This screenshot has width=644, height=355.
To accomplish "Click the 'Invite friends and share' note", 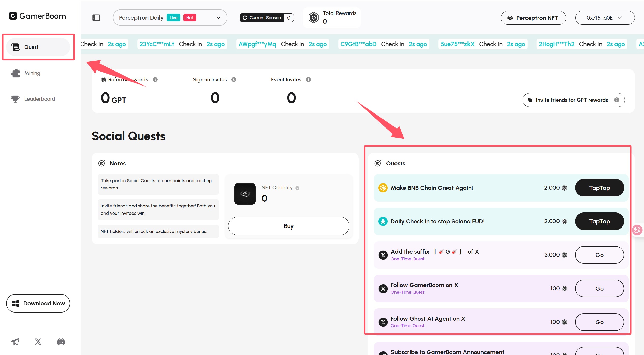I will pos(158,209).
